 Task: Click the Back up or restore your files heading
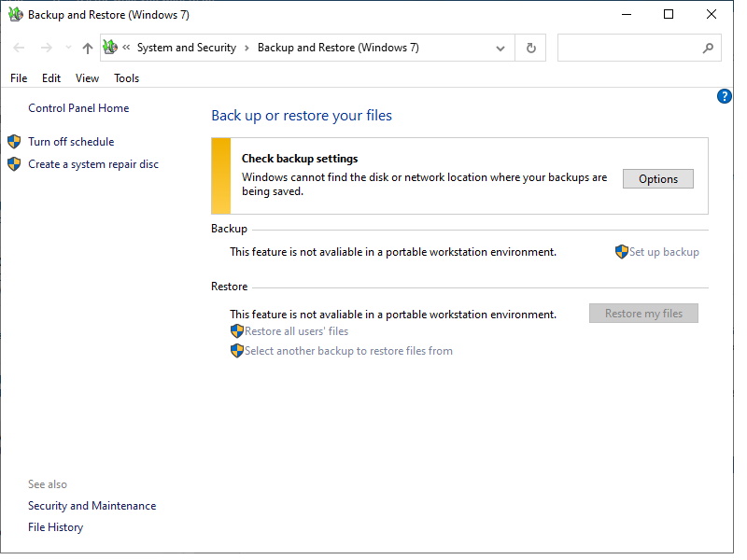pos(302,116)
